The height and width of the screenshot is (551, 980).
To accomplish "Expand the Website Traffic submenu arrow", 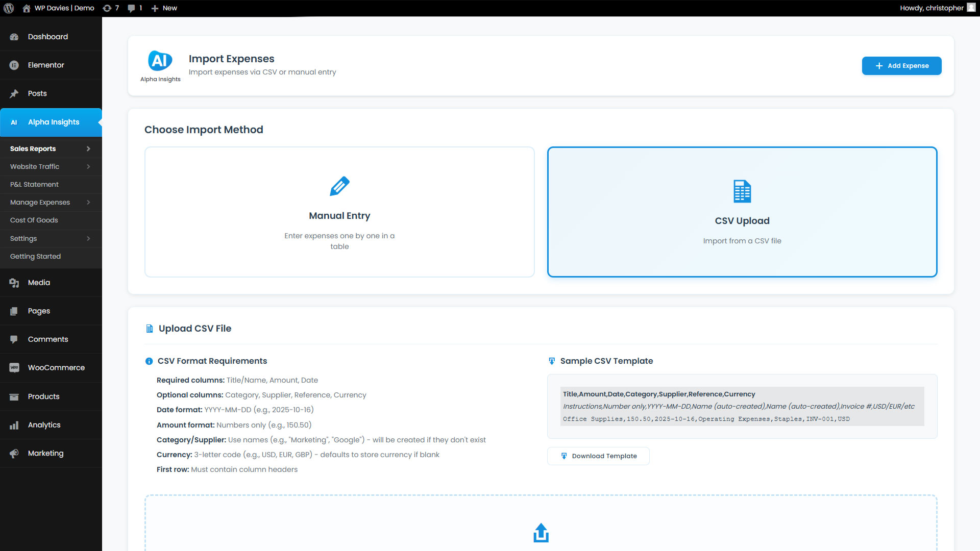I will [88, 167].
